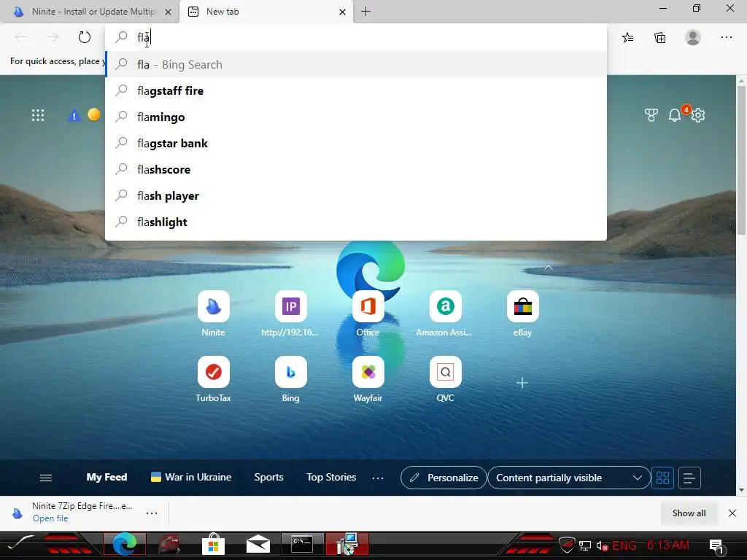The image size is (747, 560).
Task: Choose fla - Bing Search suggestion
Action: tap(356, 64)
